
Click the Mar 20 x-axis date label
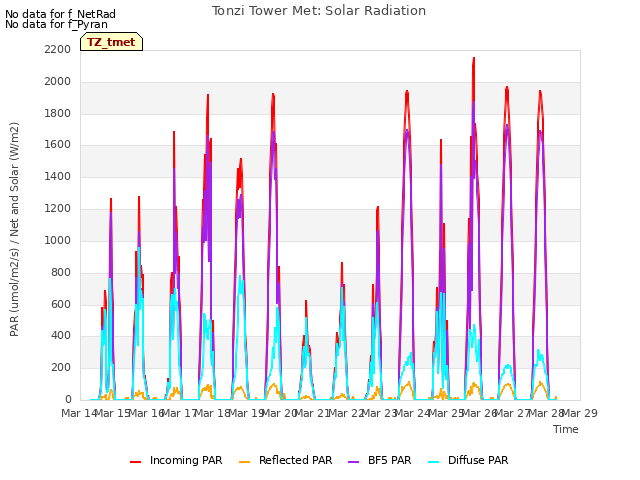279,413
